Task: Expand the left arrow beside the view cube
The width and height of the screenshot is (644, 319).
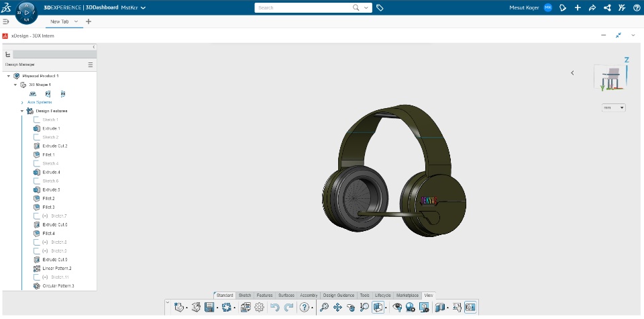Action: tap(572, 73)
